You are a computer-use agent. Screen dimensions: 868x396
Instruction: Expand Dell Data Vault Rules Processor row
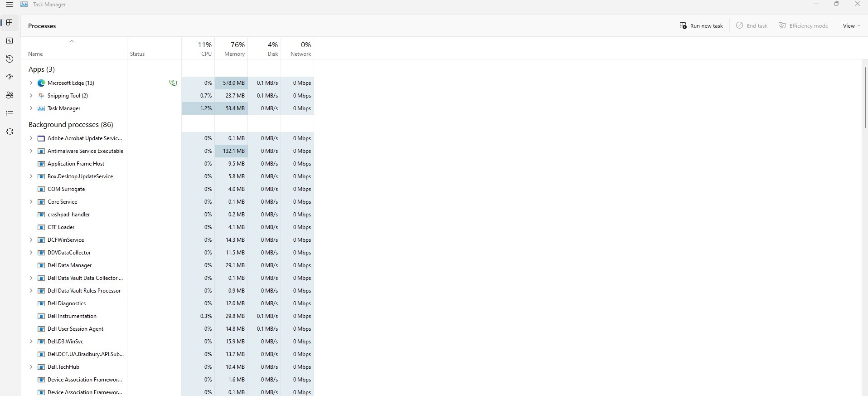click(31, 291)
